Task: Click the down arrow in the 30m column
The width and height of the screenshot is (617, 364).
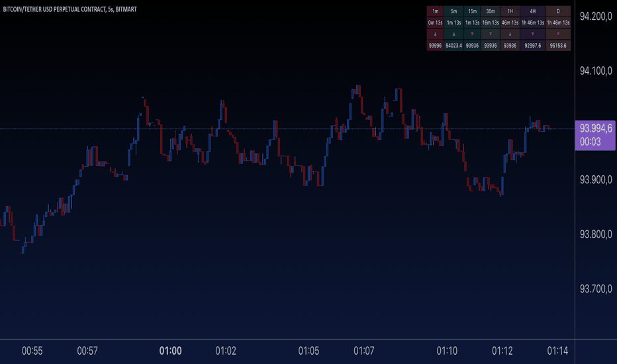Action: 491,34
